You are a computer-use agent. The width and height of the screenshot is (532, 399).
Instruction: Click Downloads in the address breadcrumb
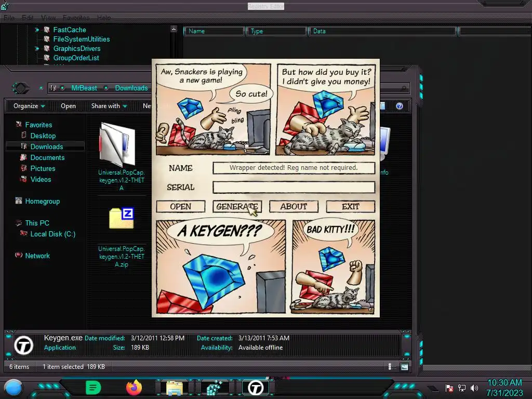tap(131, 88)
